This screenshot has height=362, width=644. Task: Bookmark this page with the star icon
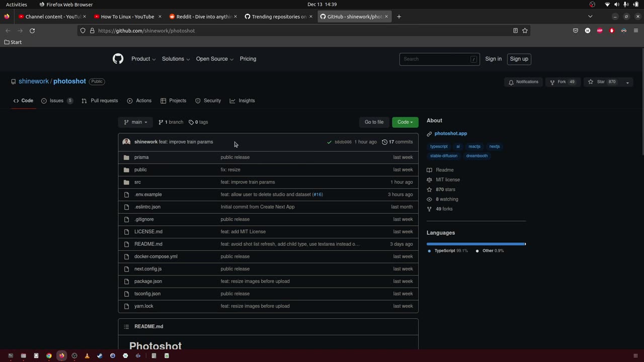click(x=525, y=31)
